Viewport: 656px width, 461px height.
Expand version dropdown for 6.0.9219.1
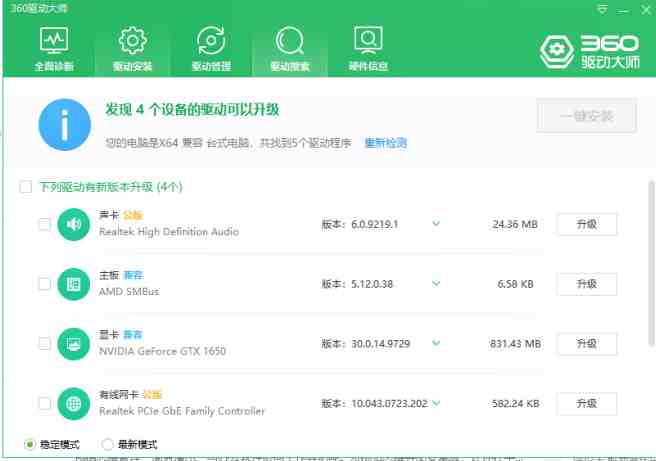pos(436,224)
